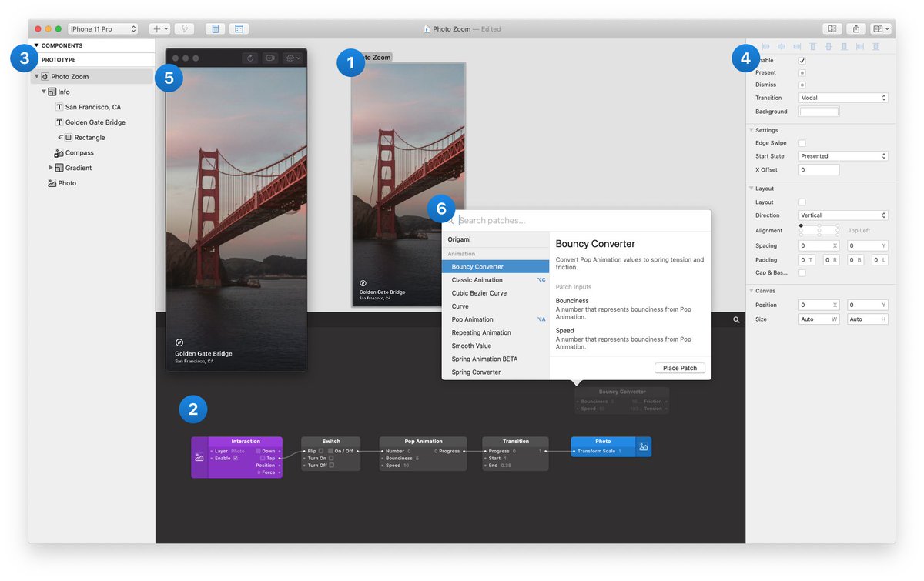Screen dimensions: 924x581
Task: Uncheck the Enable checkbox in the inspector
Action: click(802, 60)
